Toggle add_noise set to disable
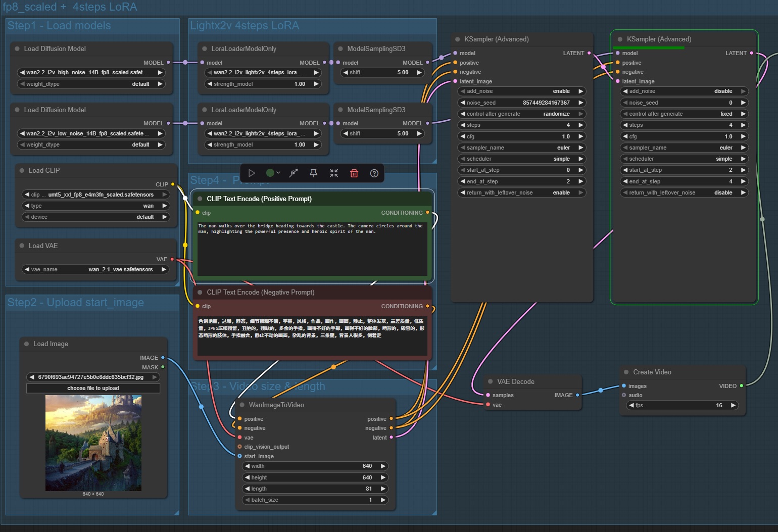This screenshot has height=532, width=778. pos(684,91)
